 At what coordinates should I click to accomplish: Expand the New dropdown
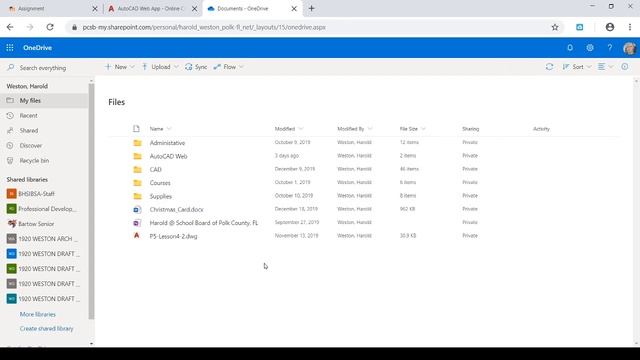132,67
